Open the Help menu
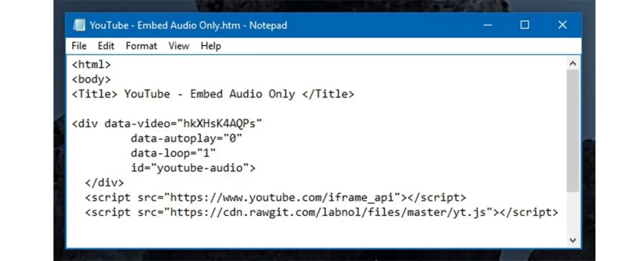The height and width of the screenshot is (261, 644). [x=211, y=46]
